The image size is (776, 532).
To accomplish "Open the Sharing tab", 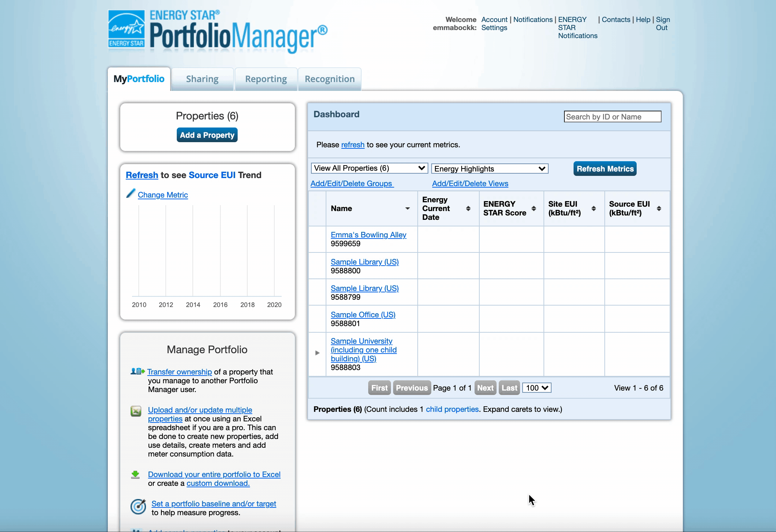I will (202, 79).
